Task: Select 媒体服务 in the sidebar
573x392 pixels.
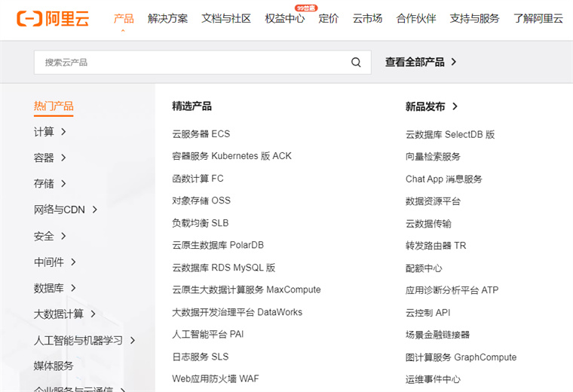Action: [x=54, y=366]
